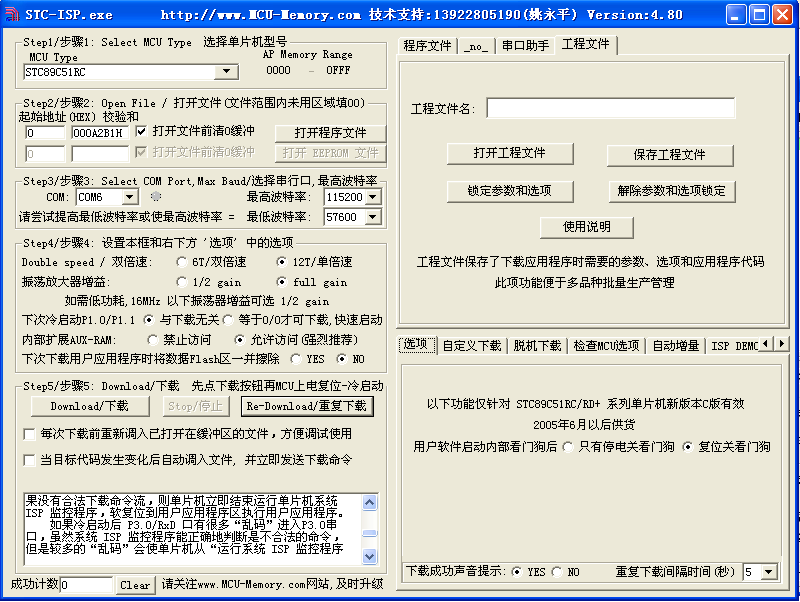
Task: Open the max baud rate 115200 dropdown
Action: (x=373, y=197)
